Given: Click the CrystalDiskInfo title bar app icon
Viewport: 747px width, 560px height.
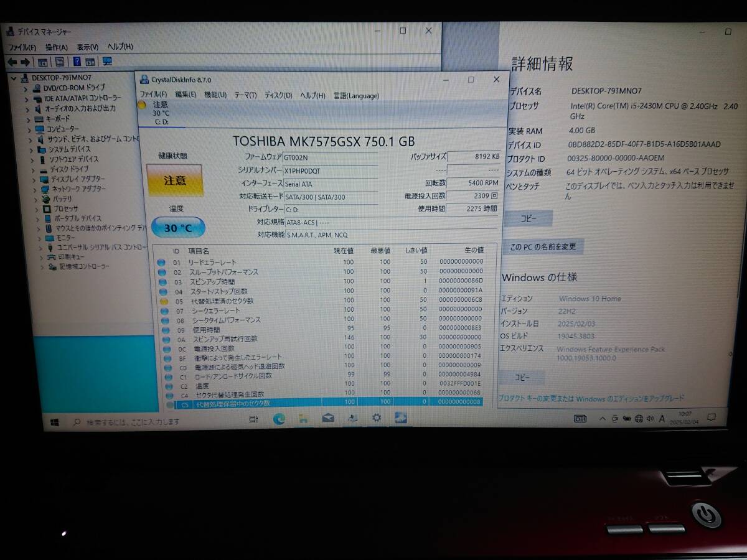Looking at the screenshot, I should 144,80.
